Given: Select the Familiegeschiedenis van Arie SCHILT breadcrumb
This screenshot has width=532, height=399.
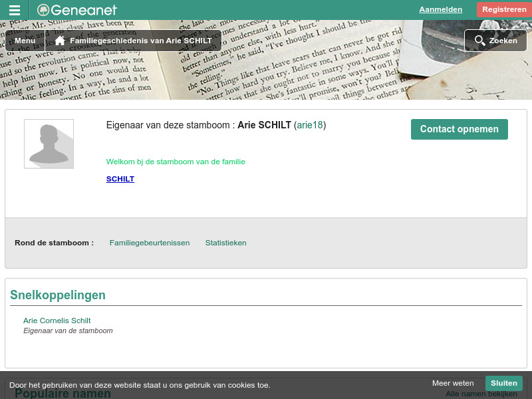Looking at the screenshot, I should [140, 40].
